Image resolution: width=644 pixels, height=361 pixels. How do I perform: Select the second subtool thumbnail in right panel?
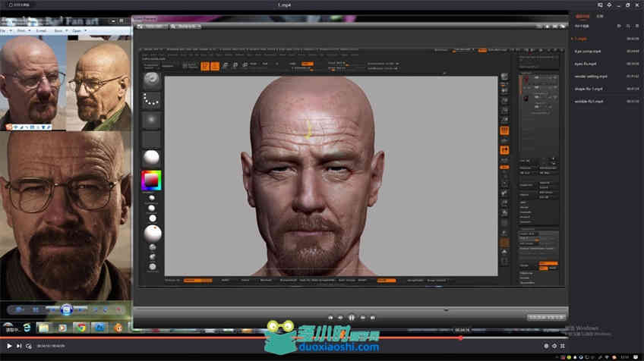pos(526,99)
